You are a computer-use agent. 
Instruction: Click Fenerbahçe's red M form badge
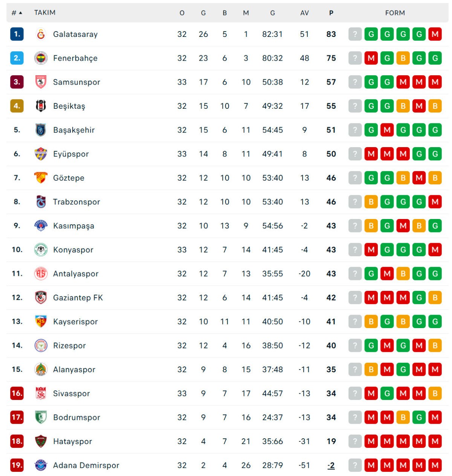tap(371, 58)
